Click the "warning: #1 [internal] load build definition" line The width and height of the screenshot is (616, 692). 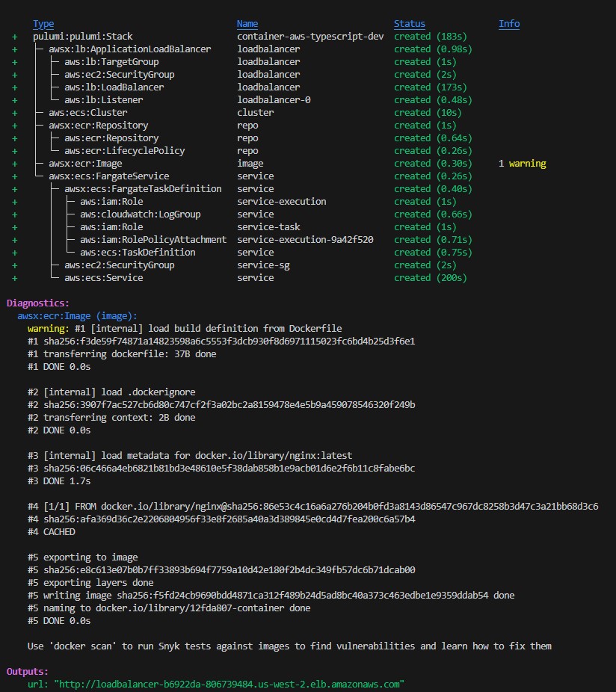click(185, 329)
